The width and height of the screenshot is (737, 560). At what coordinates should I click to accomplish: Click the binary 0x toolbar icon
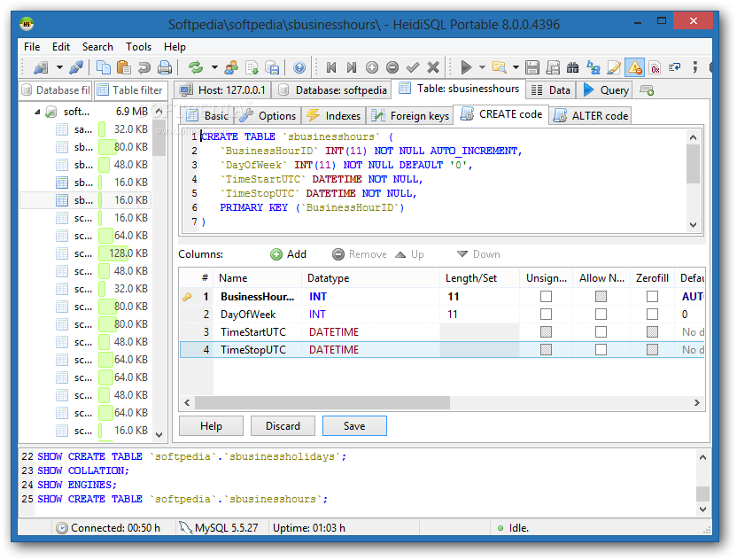click(655, 67)
